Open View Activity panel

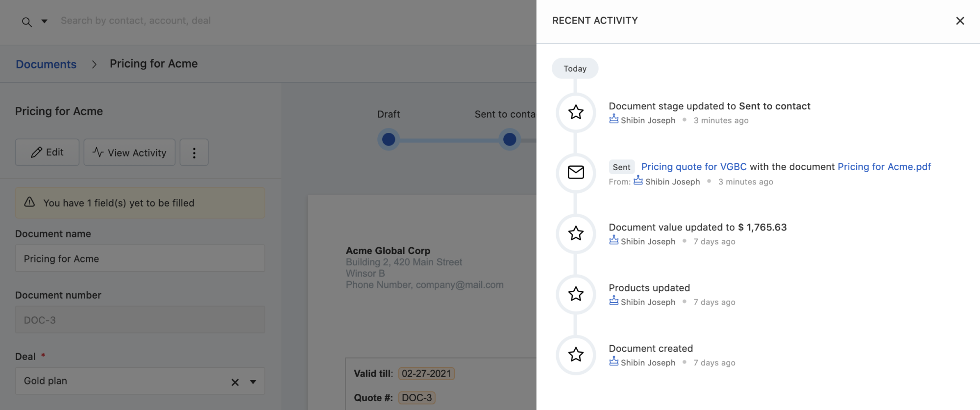click(x=129, y=153)
